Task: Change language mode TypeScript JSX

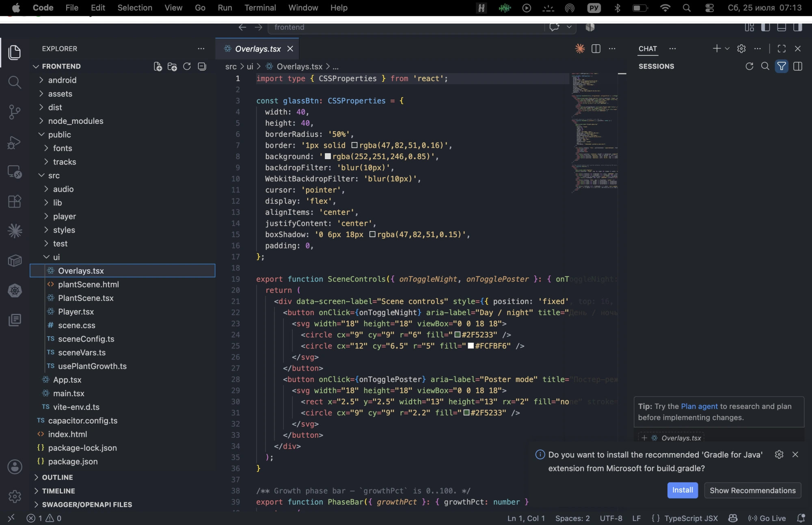Action: [691, 518]
